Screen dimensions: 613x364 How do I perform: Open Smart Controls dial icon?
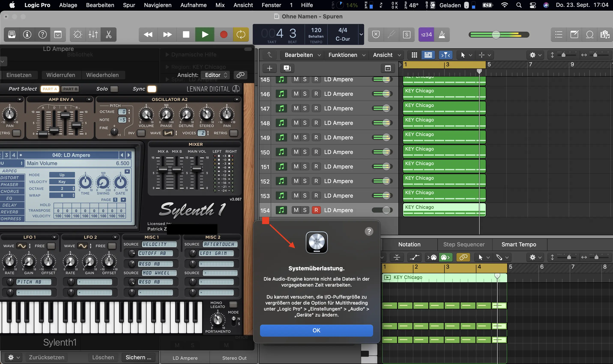click(x=78, y=35)
